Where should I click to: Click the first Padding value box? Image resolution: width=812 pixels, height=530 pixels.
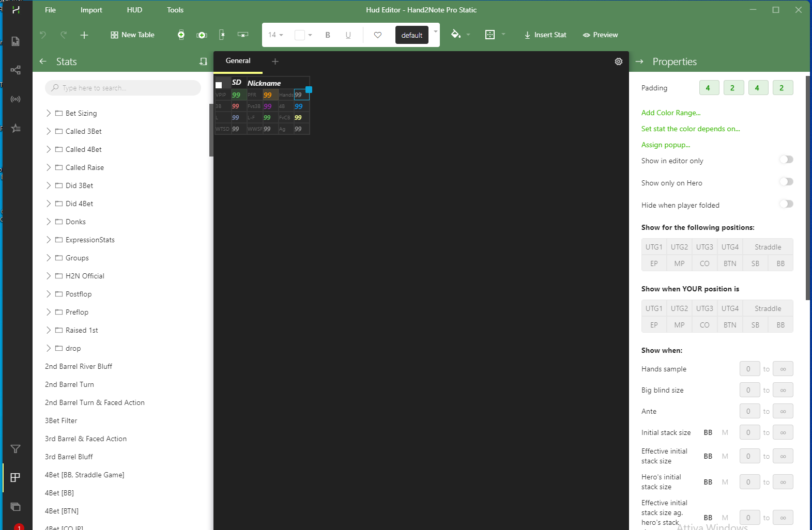coord(708,88)
